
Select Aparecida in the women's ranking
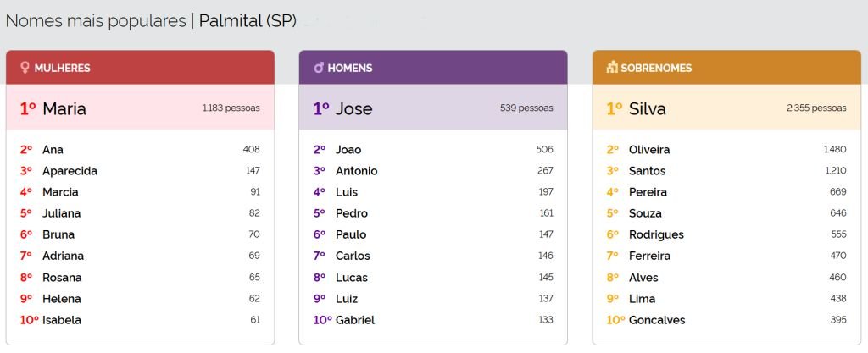(x=70, y=171)
